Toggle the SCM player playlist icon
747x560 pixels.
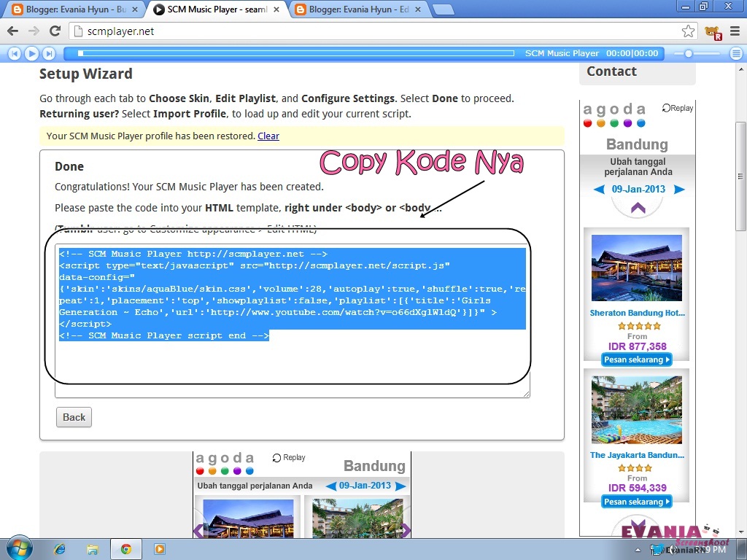[737, 54]
